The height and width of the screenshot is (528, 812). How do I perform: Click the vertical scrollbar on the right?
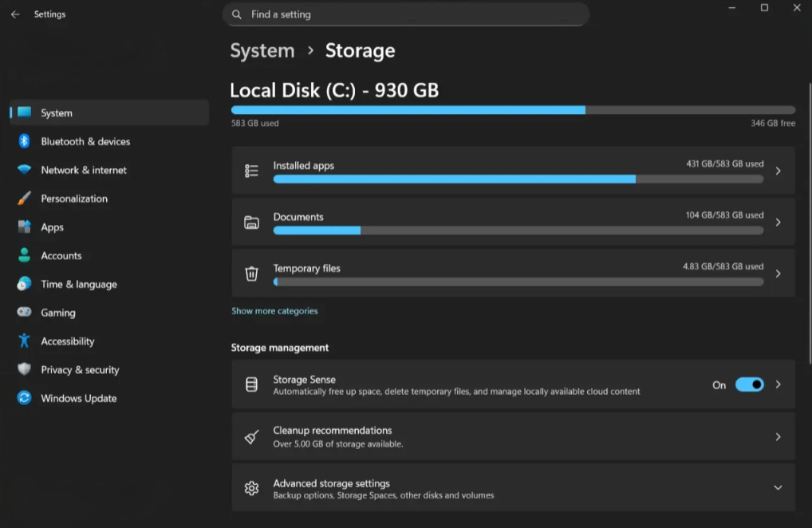pyautogui.click(x=810, y=223)
